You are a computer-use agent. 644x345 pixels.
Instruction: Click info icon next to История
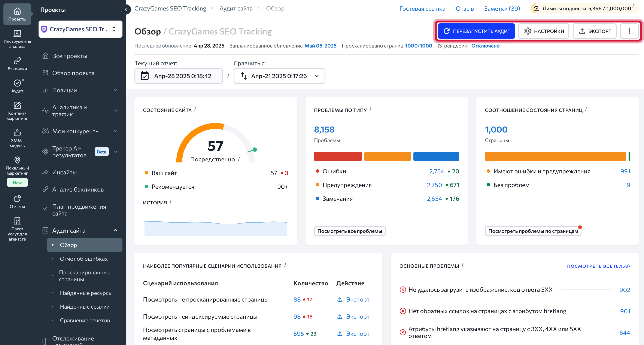(170, 202)
